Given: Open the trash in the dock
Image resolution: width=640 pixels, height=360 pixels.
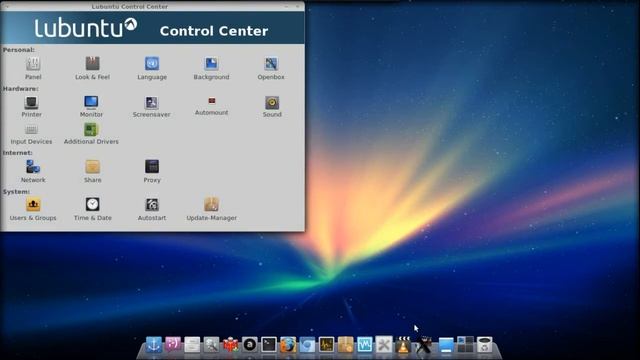Looking at the screenshot, I should pos(484,345).
